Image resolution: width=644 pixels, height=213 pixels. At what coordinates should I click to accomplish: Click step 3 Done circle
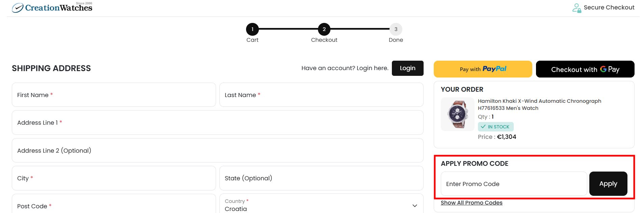tap(396, 29)
